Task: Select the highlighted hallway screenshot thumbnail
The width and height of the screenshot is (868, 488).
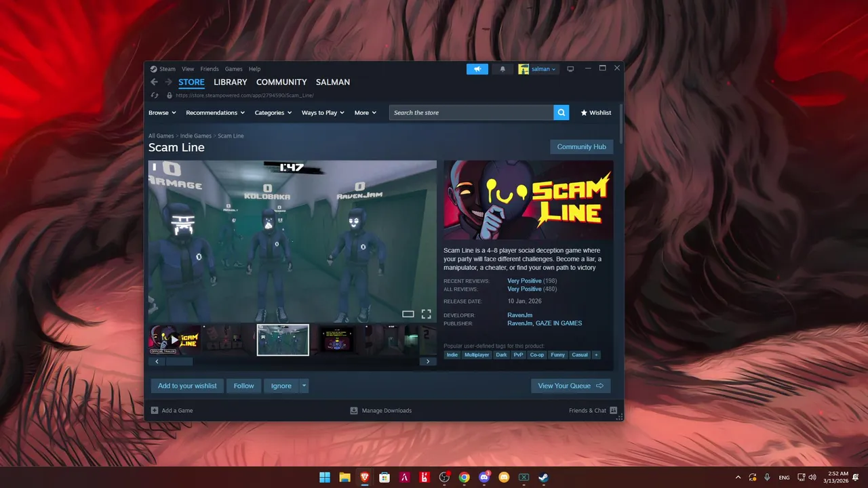Action: (283, 340)
